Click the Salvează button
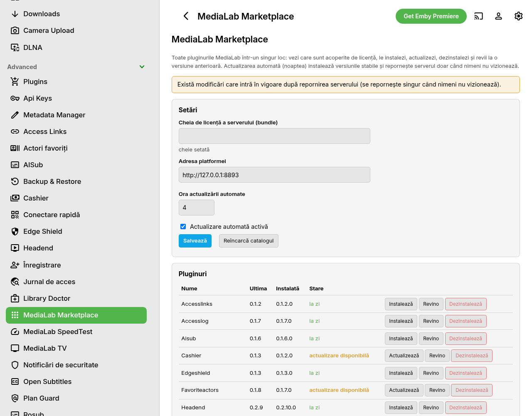Screen dimensions: 532x416 click(x=195, y=241)
